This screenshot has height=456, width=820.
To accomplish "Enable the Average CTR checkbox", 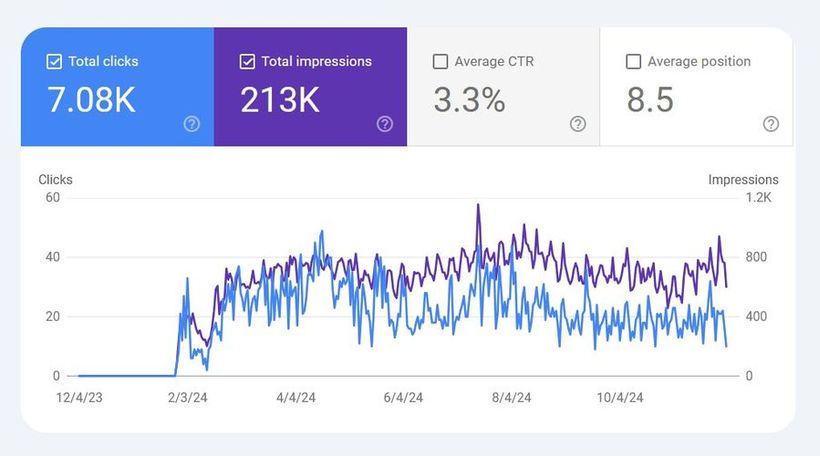I will pyautogui.click(x=440, y=62).
